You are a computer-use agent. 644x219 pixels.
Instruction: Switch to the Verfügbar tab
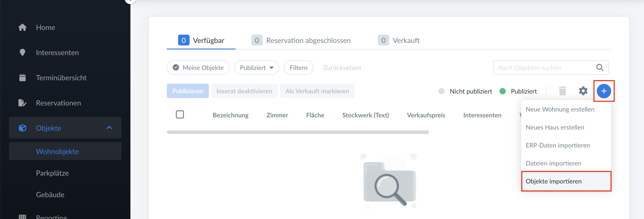[x=201, y=40]
